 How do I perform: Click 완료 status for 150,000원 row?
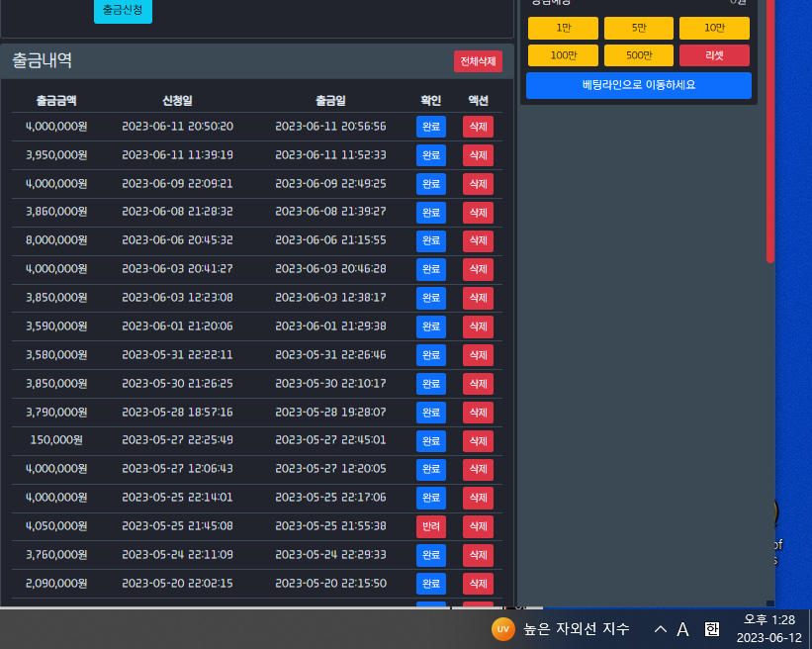click(430, 441)
